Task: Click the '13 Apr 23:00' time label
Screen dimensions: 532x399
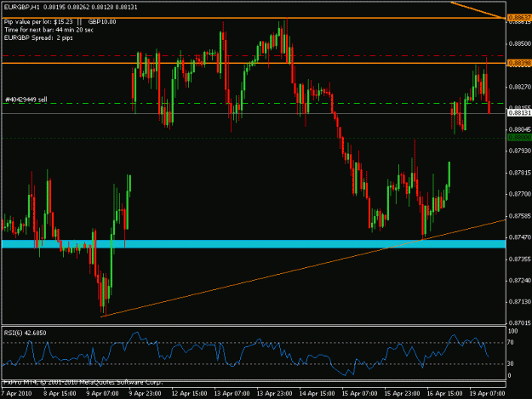Action: point(274,394)
